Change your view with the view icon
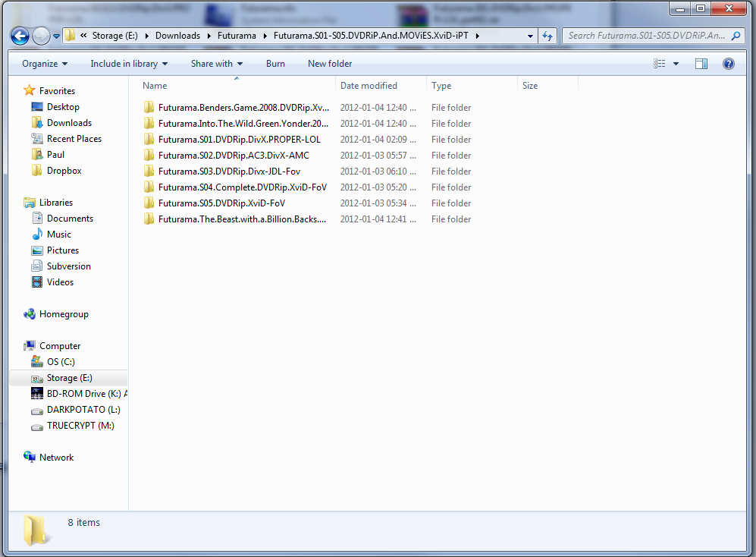Screen dimensions: 756x557 coord(659,64)
